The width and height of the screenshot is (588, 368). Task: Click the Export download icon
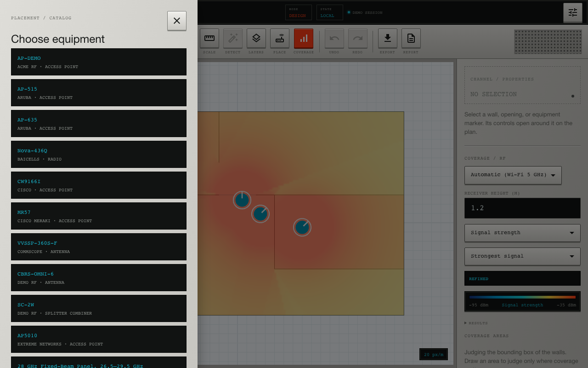pyautogui.click(x=388, y=39)
